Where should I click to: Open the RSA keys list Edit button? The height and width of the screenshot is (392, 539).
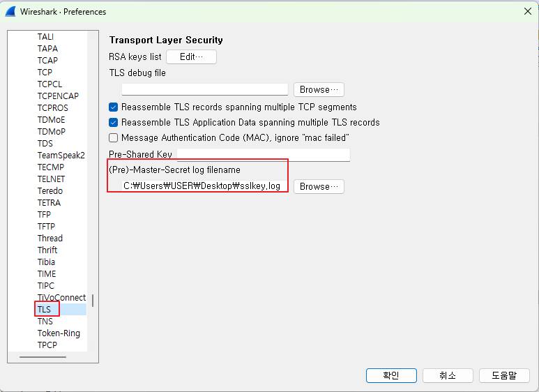192,56
